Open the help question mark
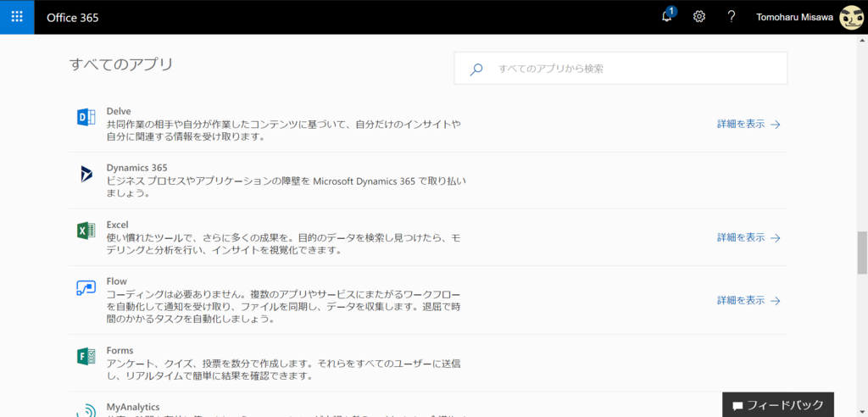The image size is (868, 417). point(732,17)
